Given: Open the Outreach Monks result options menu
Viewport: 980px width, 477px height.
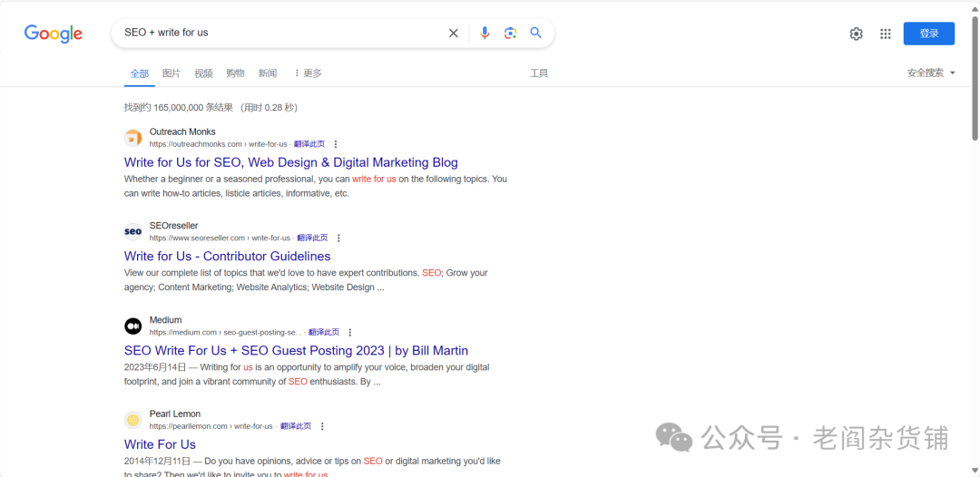Looking at the screenshot, I should [337, 144].
